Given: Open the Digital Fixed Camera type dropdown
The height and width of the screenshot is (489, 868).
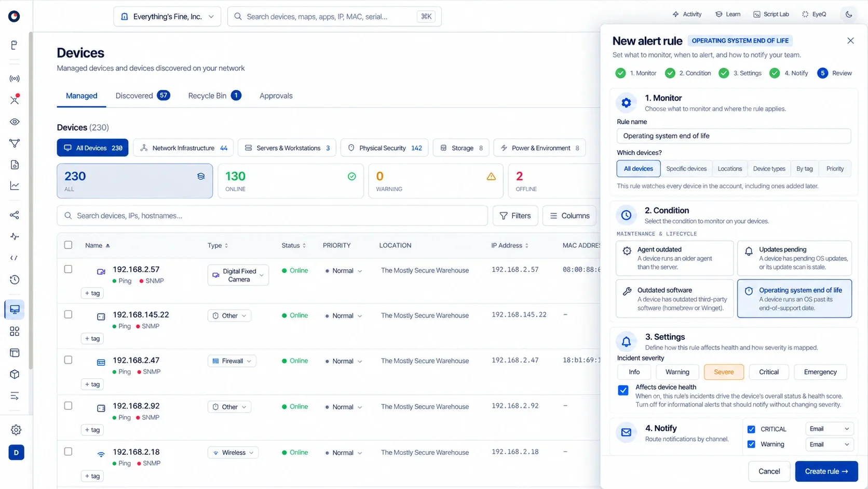Looking at the screenshot, I should 238,275.
